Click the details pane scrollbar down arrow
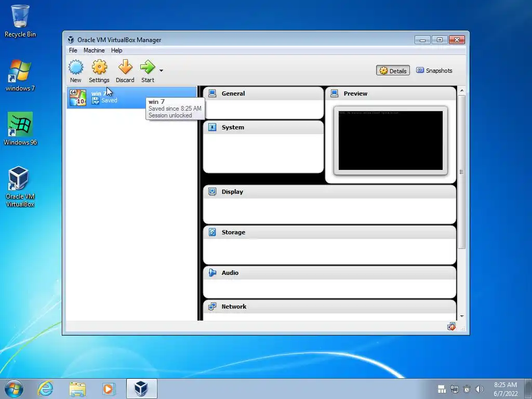 pyautogui.click(x=462, y=316)
